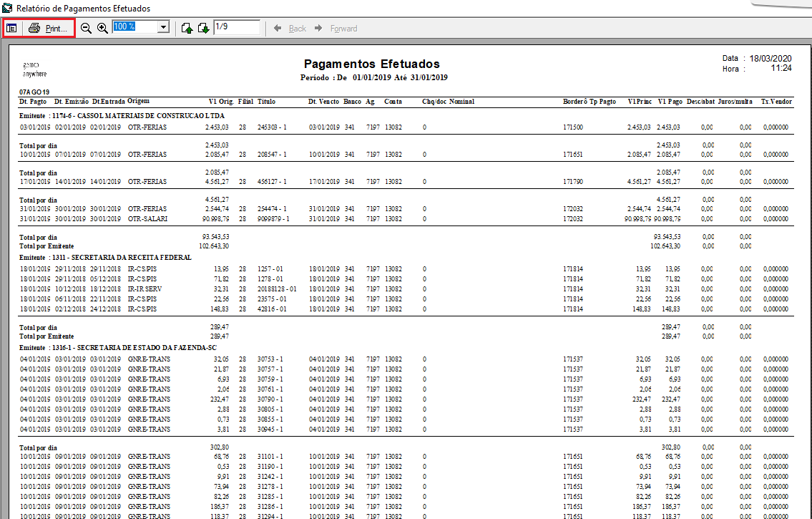Click the OTR-SALARI origin entry
Image resolution: width=812 pixels, height=519 pixels.
click(x=147, y=218)
